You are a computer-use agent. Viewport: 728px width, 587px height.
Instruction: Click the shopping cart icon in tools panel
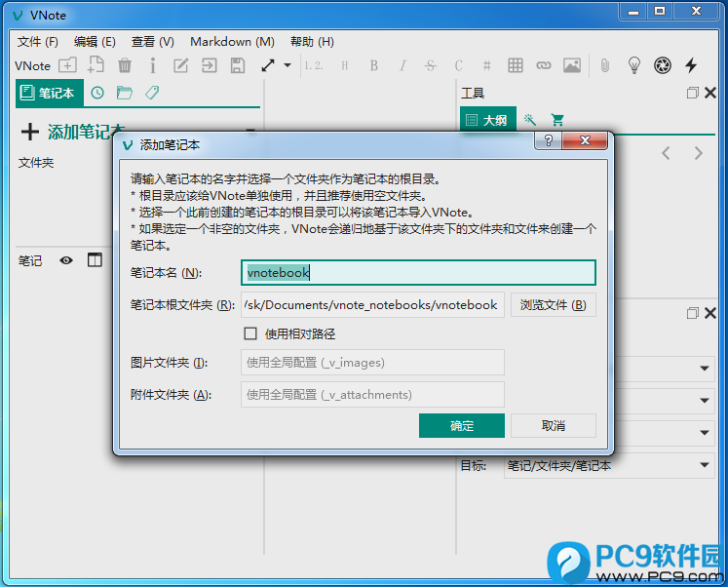557,120
